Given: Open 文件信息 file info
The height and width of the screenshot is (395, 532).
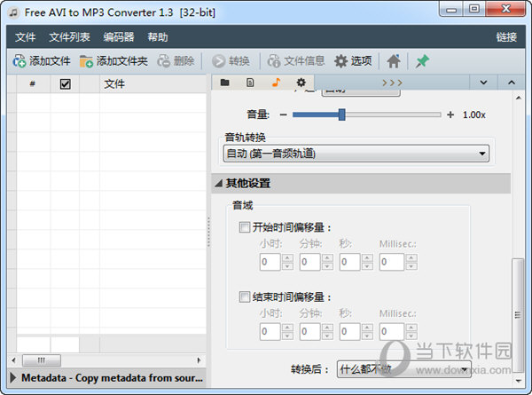Looking at the screenshot, I should click(x=296, y=61).
